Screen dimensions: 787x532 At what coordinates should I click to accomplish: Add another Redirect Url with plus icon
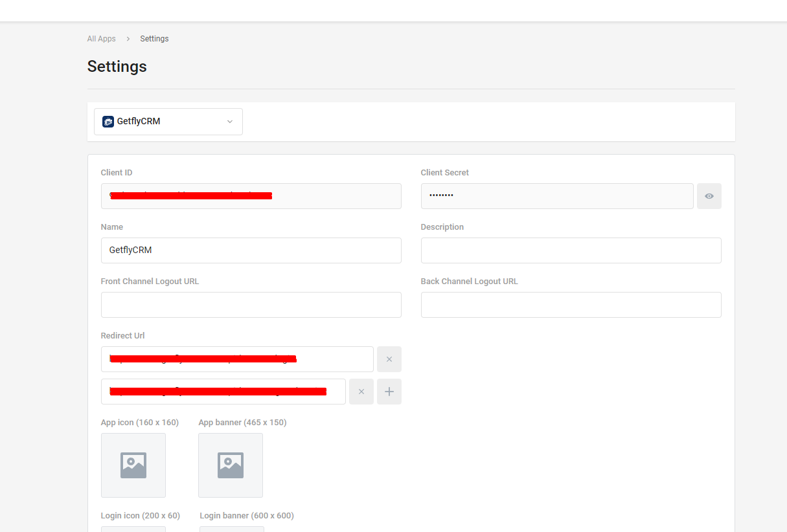tap(389, 392)
